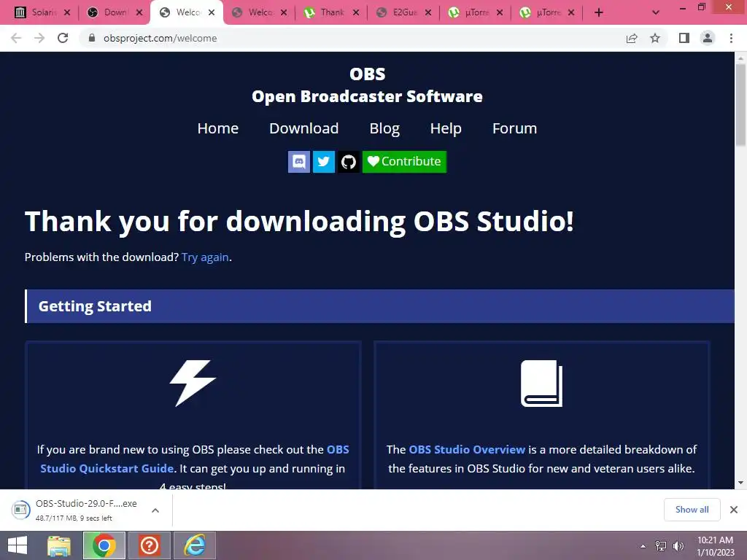The width and height of the screenshot is (747, 560).
Task: Click the address bar showing obsproject.com/welcome
Action: coord(352,38)
